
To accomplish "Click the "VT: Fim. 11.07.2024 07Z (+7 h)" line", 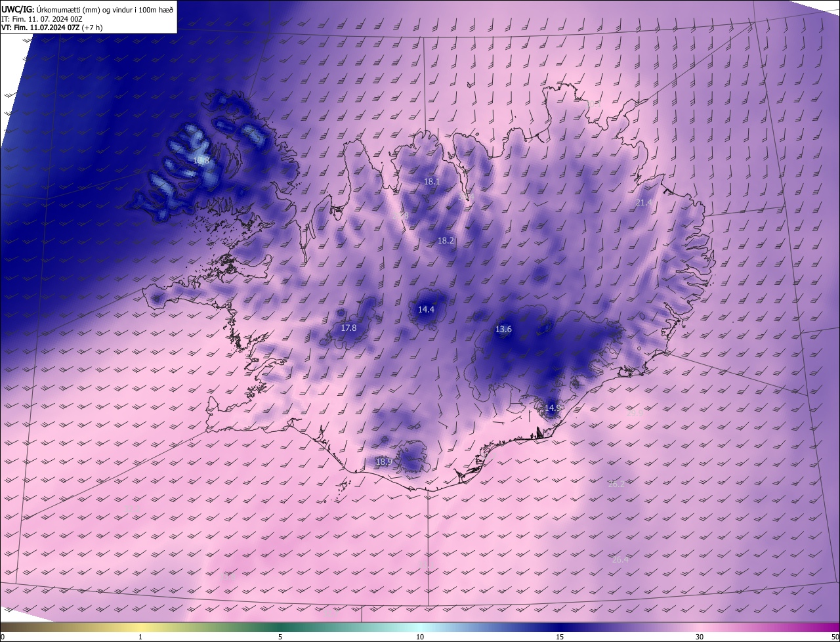I will click(52, 28).
